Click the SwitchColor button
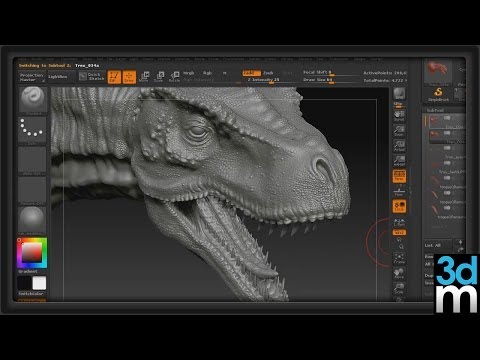The height and width of the screenshot is (360, 480). pyautogui.click(x=31, y=294)
